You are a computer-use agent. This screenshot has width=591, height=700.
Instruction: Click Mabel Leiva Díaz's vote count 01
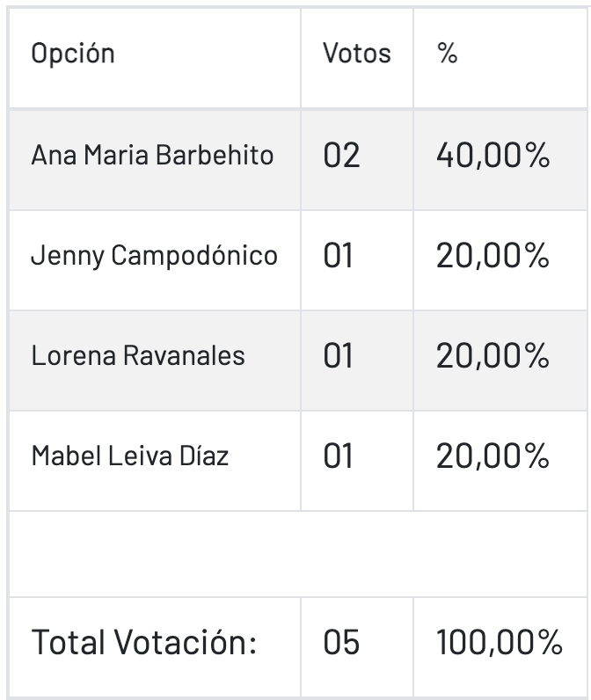pos(357,461)
